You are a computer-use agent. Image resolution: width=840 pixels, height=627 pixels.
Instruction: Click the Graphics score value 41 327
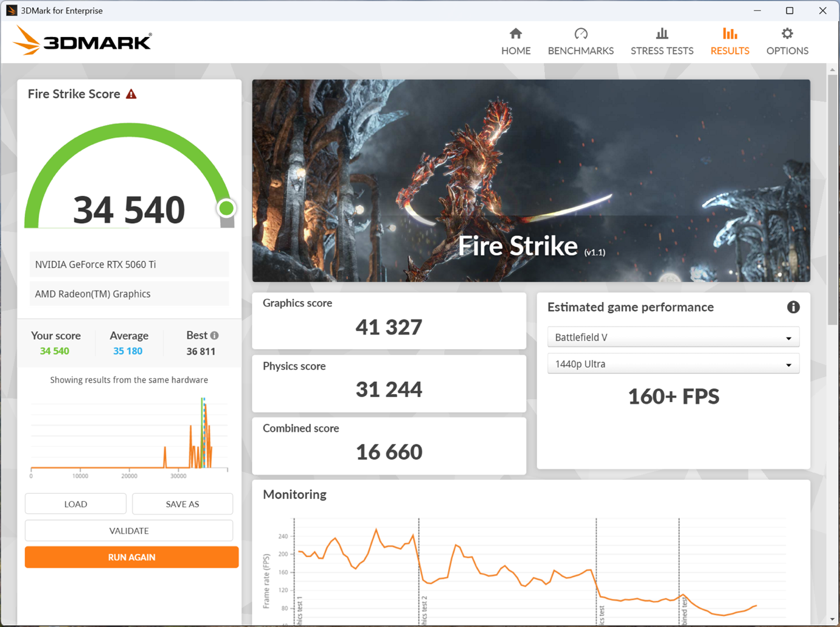[389, 327]
